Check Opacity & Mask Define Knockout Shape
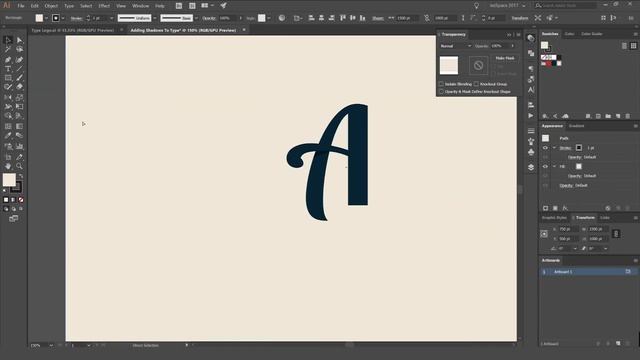Screen dimensions: 640x360 [441, 92]
